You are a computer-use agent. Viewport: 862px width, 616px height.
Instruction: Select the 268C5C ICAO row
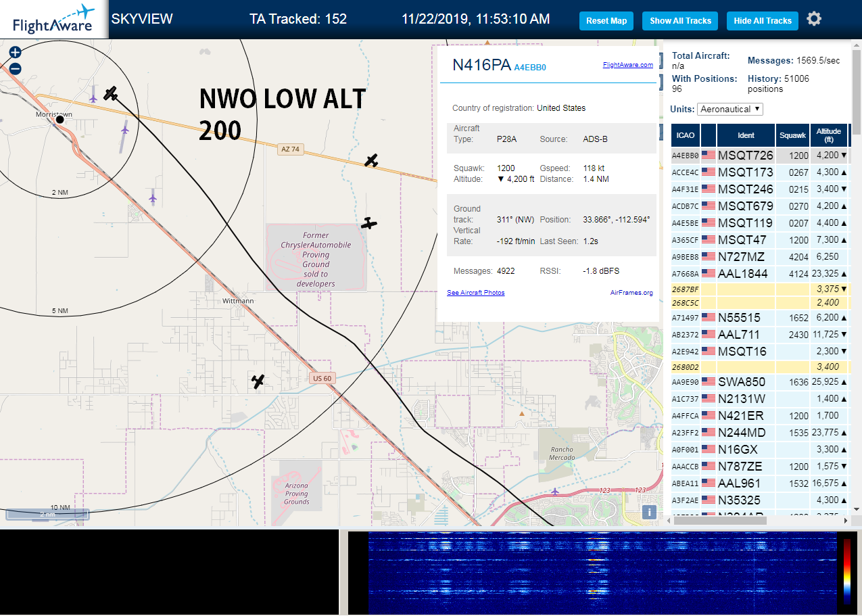point(760,302)
